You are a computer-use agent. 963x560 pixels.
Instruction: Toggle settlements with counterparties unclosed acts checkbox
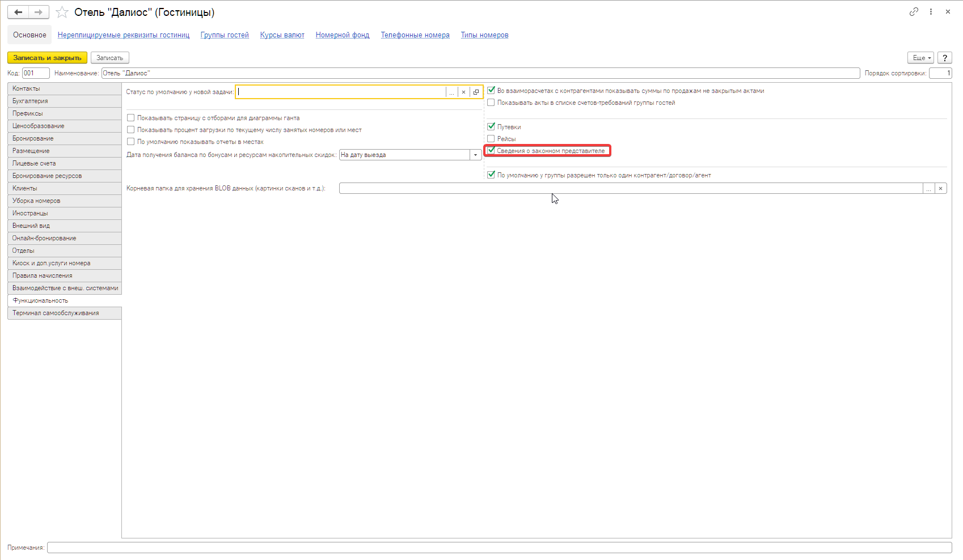point(491,91)
